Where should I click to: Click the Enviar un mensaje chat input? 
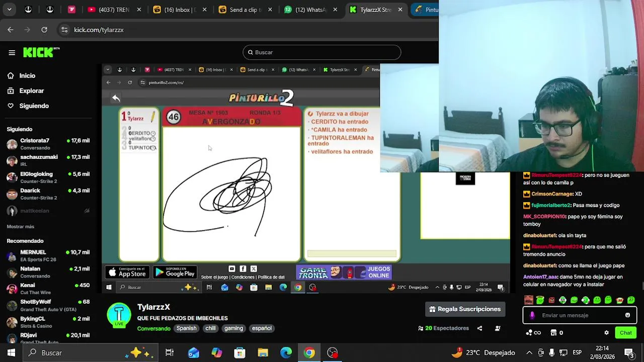pyautogui.click(x=579, y=315)
